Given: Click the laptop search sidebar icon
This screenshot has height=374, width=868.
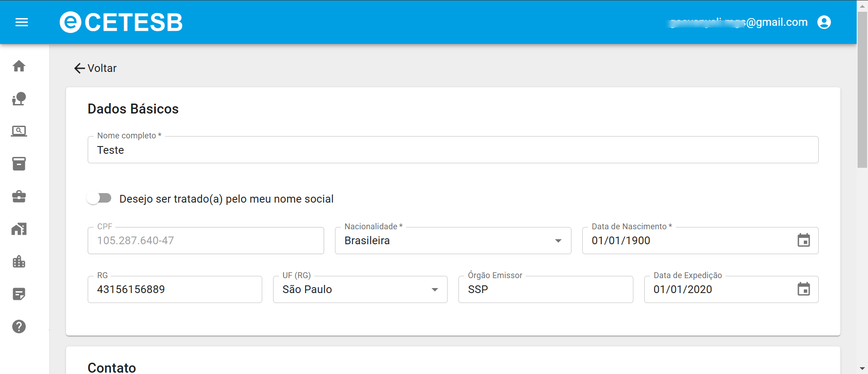Looking at the screenshot, I should point(19,131).
